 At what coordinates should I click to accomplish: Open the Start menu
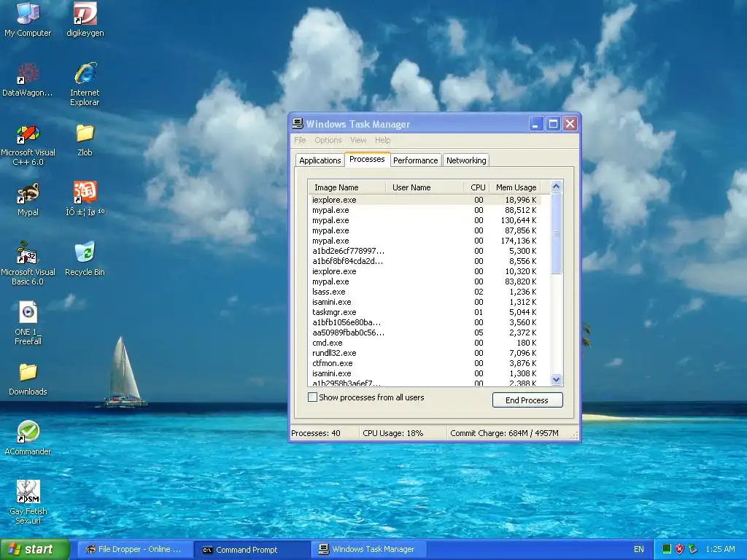35,549
